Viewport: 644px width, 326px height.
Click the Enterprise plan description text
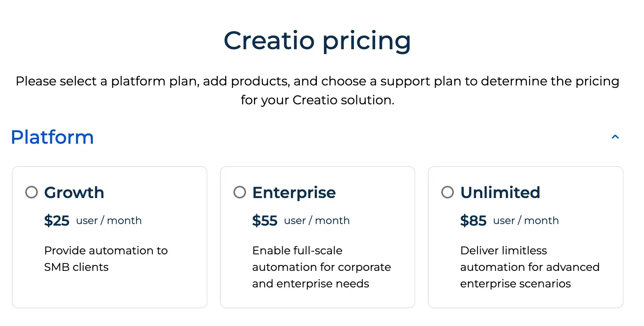tap(321, 267)
